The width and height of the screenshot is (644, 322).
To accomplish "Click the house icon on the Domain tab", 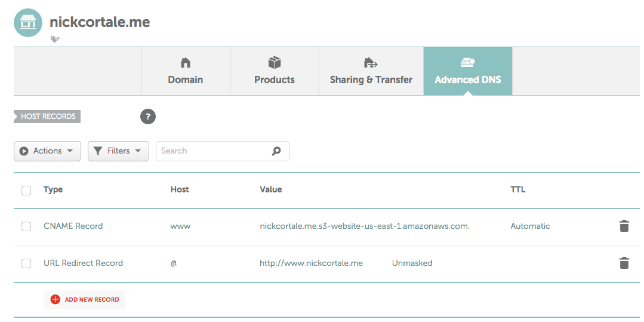I will coord(186,63).
